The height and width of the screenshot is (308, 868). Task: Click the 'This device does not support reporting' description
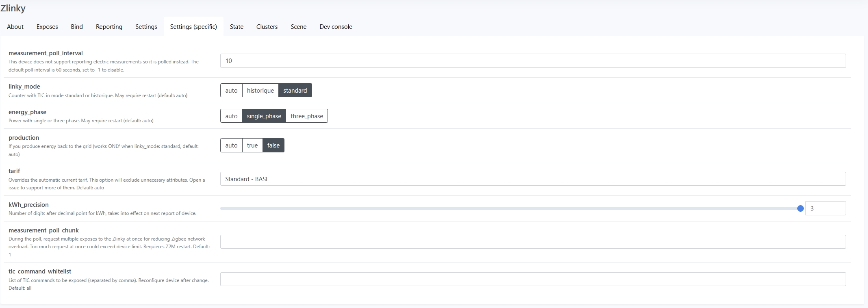pos(104,66)
